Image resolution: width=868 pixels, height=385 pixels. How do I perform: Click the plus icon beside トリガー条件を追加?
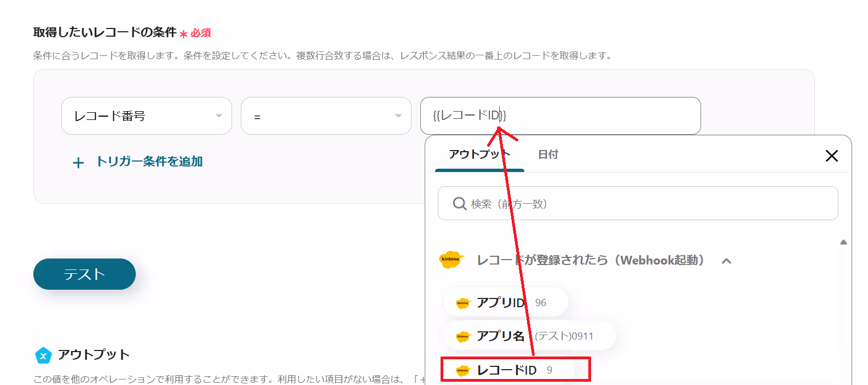pyautogui.click(x=78, y=163)
